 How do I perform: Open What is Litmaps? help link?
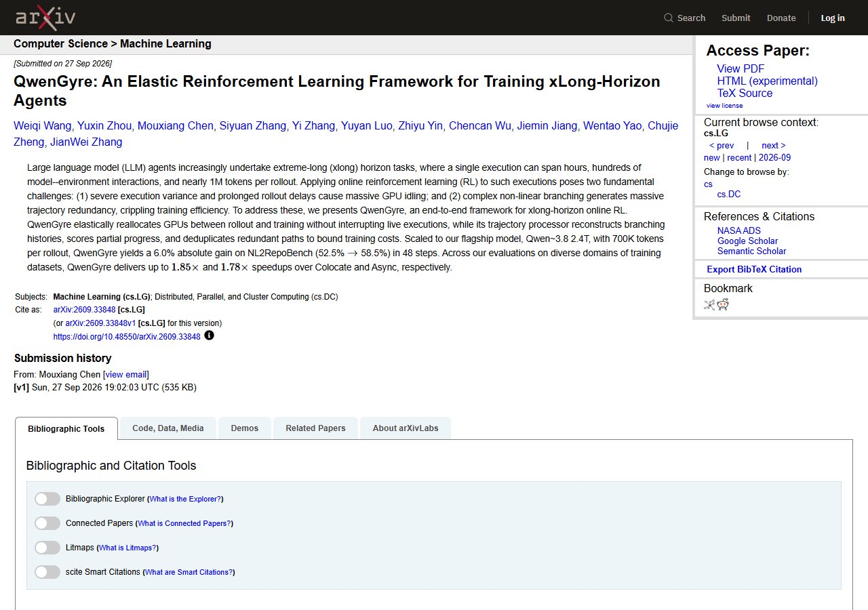[127, 548]
